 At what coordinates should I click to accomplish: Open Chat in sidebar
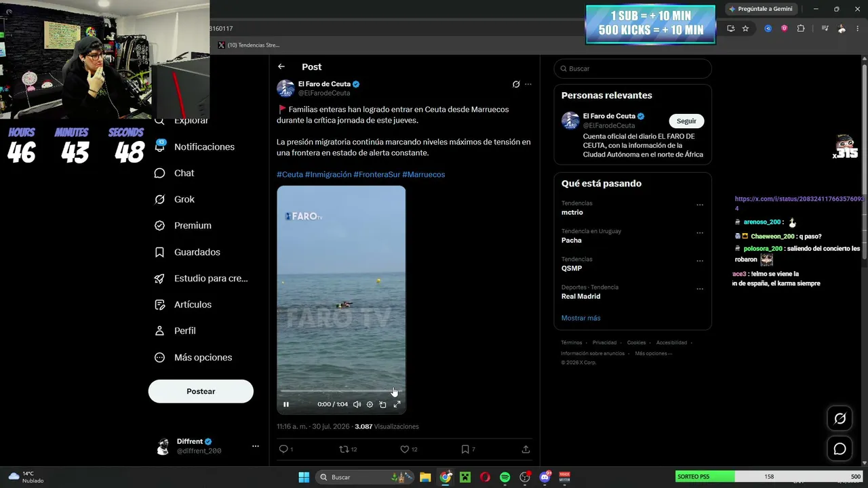coord(174,173)
